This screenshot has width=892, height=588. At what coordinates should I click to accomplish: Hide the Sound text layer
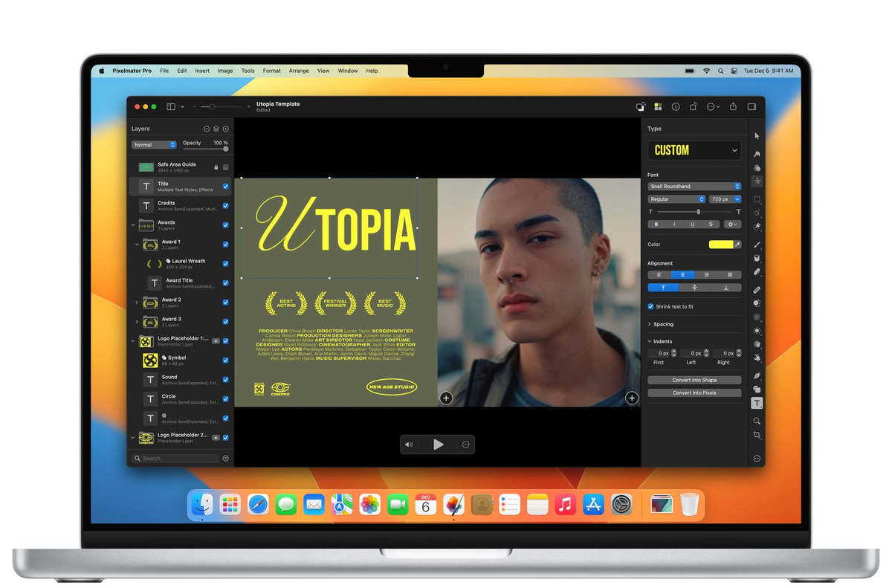[x=226, y=380]
